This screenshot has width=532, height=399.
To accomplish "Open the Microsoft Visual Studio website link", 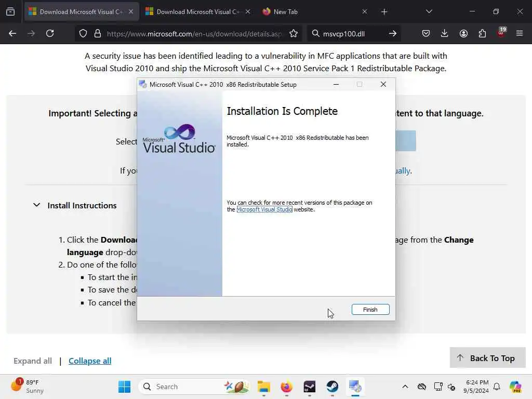I will 264,210.
